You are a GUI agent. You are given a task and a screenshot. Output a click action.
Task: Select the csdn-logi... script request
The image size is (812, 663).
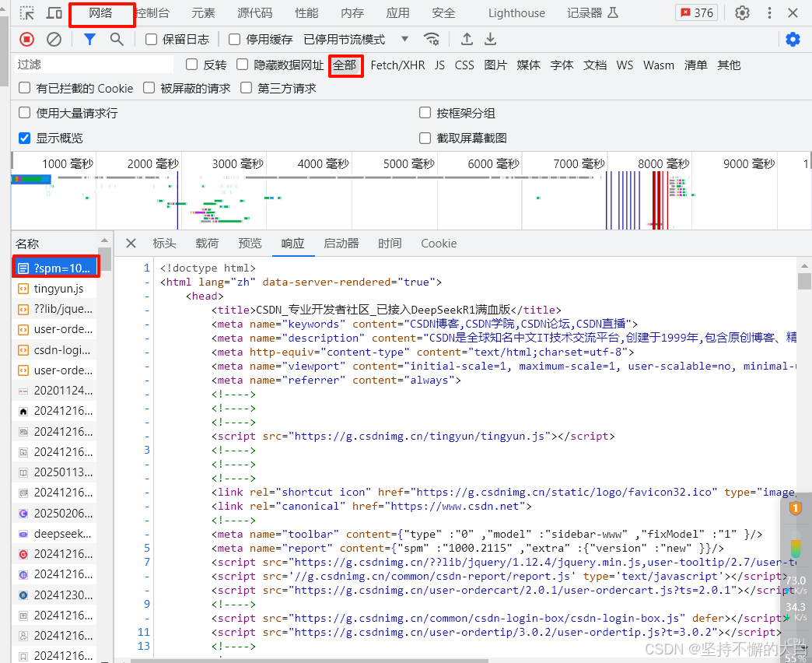[x=54, y=350]
